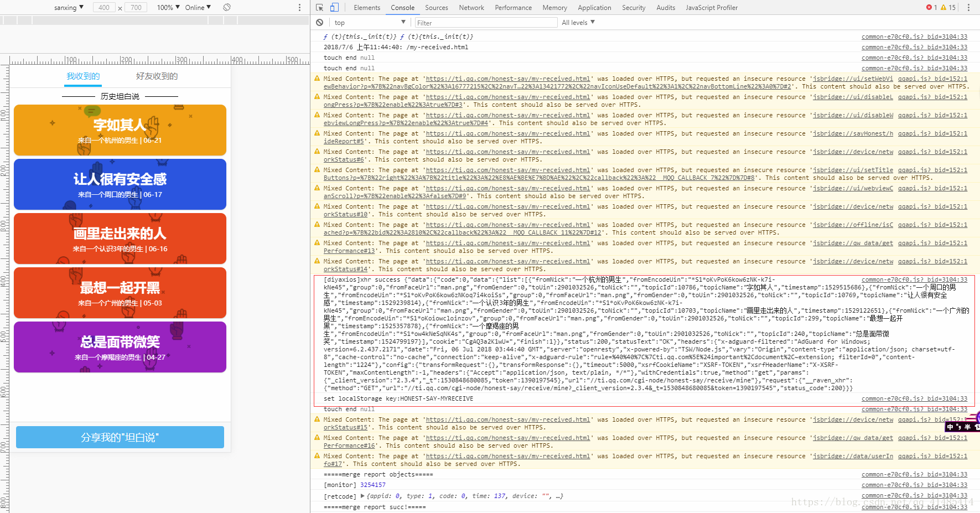Click the first '=====merge report objects=====' log line
Viewport: 980px width, 513px height.
pos(378,474)
